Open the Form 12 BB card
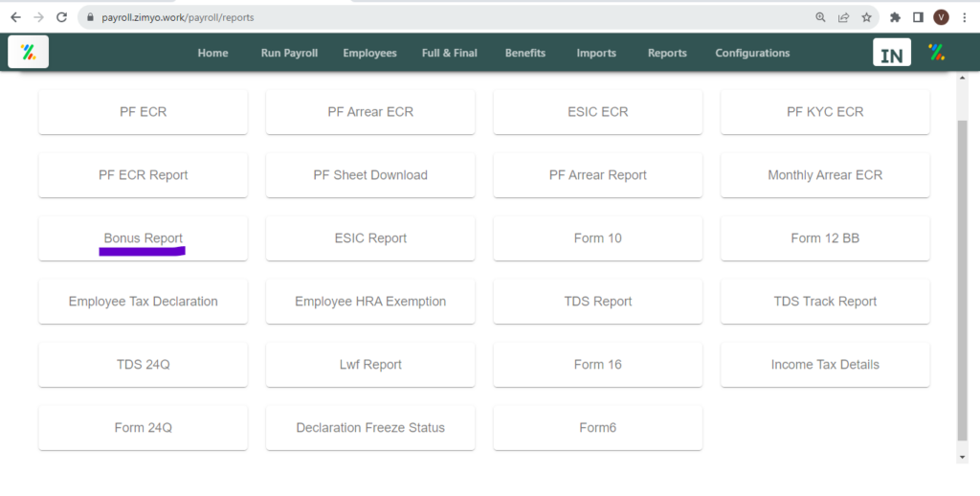The width and height of the screenshot is (980, 496). coord(825,238)
